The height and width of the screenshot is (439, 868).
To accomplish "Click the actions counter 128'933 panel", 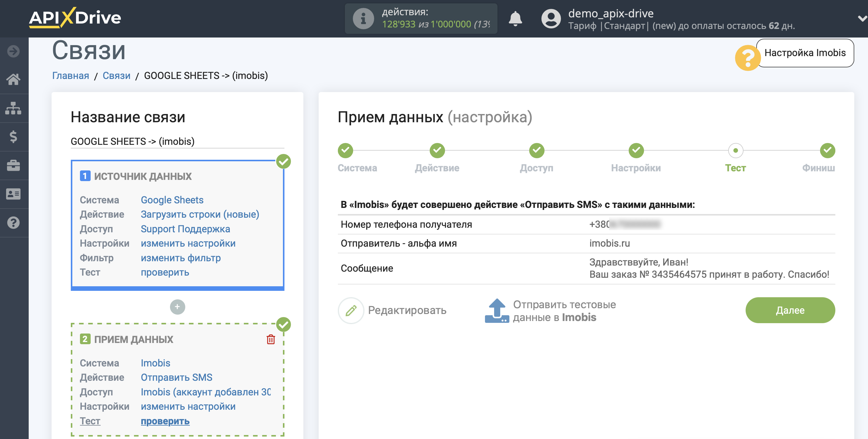I will pyautogui.click(x=421, y=19).
